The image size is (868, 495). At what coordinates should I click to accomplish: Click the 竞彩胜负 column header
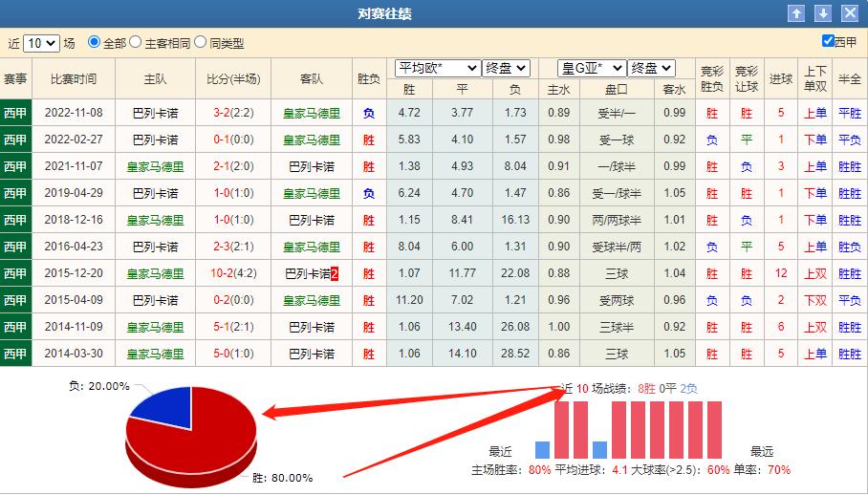pyautogui.click(x=712, y=78)
